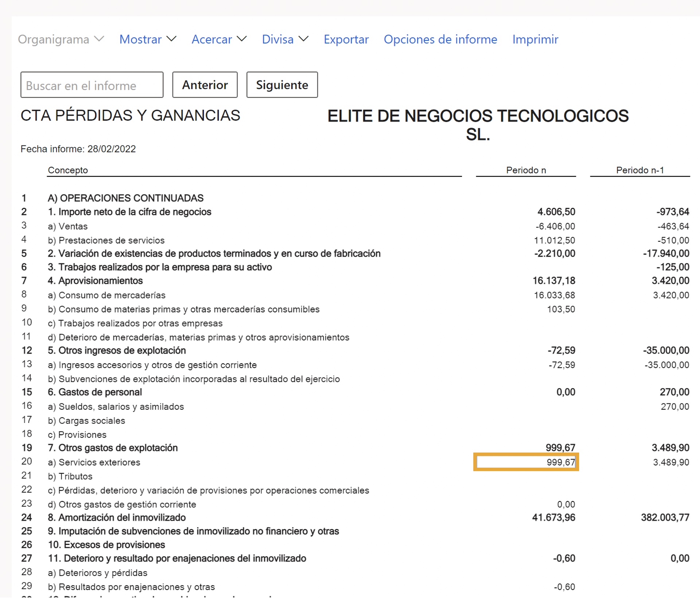
Task: Click 16.033,68 Consumo de mercaderías value
Action: 555,295
